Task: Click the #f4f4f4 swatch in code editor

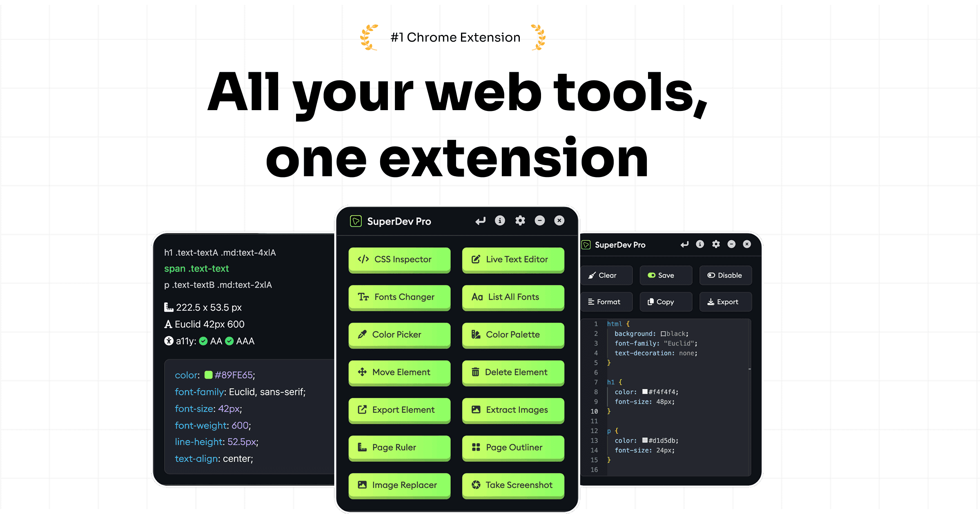Action: [645, 392]
